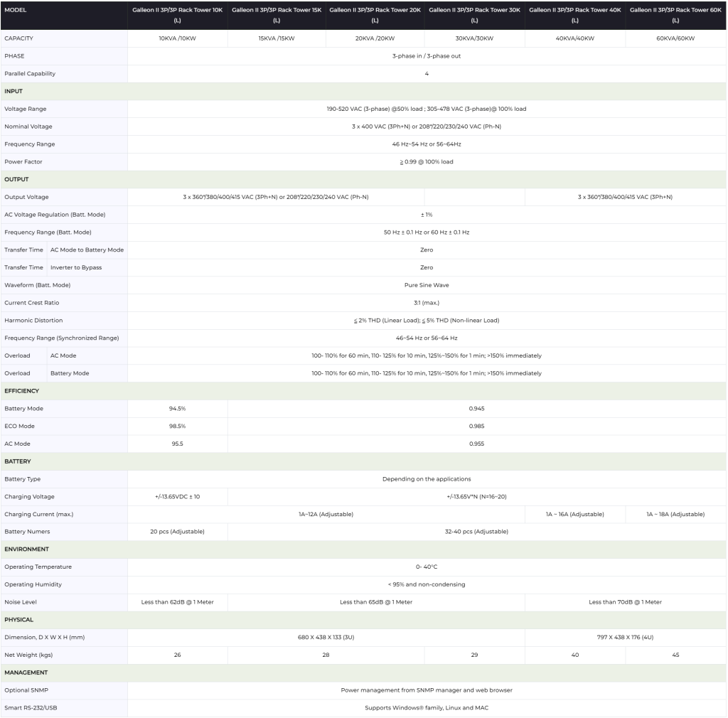Image resolution: width=728 pixels, height=718 pixels.
Task: Click the Overload AC Mode value text
Action: point(427,356)
